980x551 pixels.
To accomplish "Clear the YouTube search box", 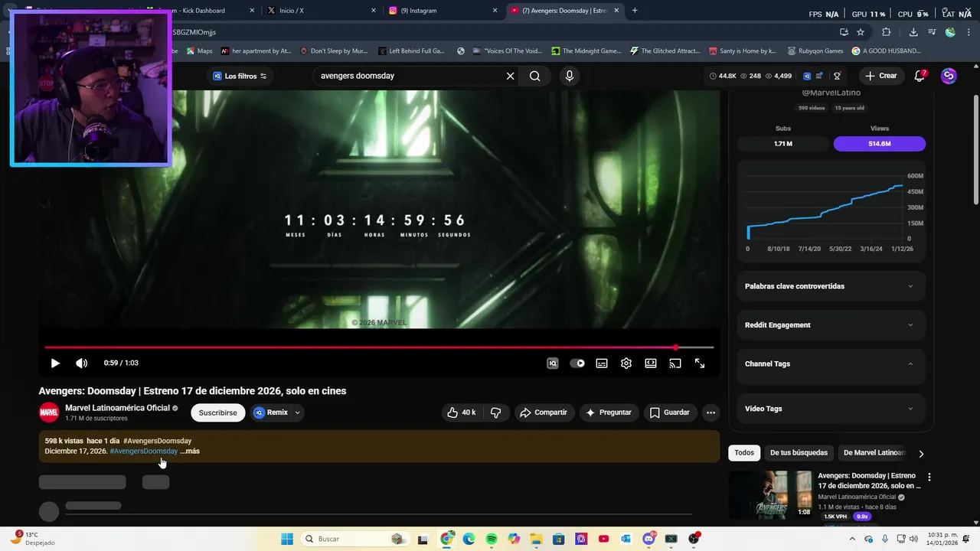I will click(x=510, y=76).
